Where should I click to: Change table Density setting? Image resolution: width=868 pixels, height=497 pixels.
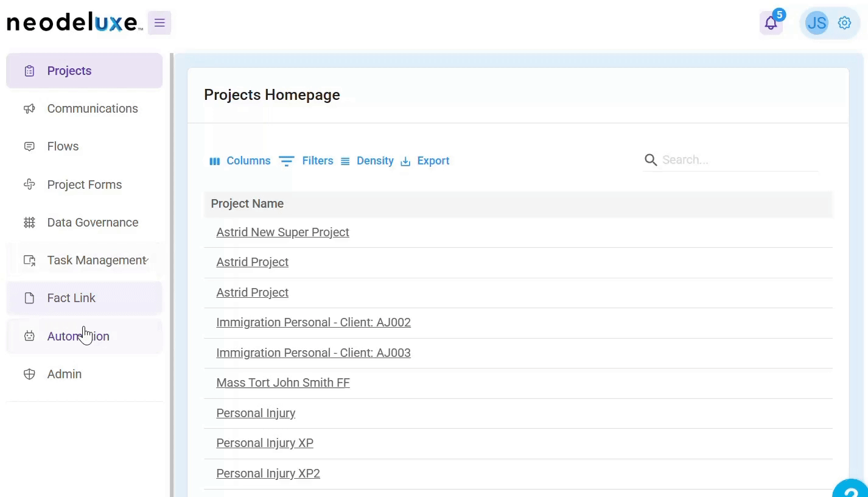[367, 161]
